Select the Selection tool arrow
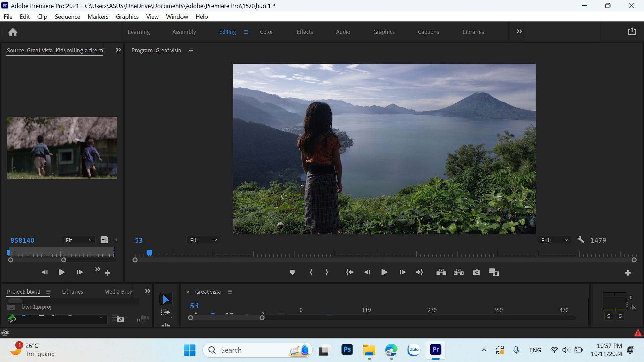Screen dimensions: 644x362 (x=166, y=299)
